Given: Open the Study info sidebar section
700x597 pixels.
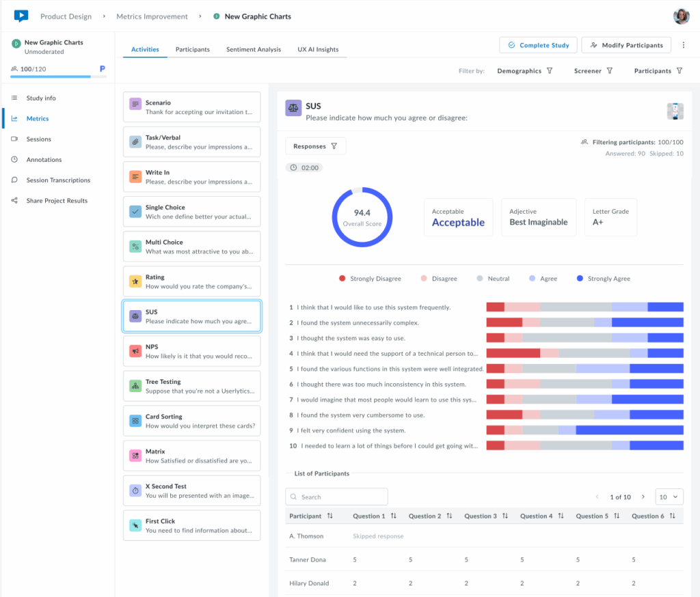Looking at the screenshot, I should [x=38, y=98].
